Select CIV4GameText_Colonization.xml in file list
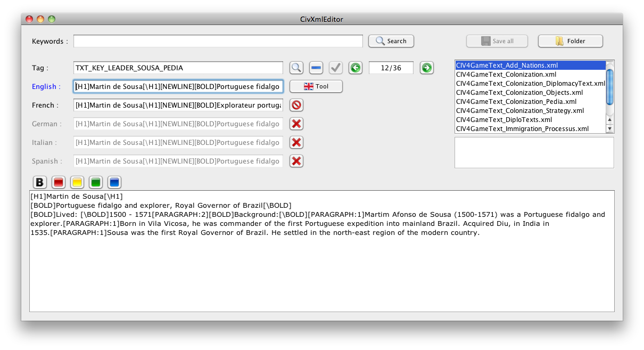 point(530,74)
